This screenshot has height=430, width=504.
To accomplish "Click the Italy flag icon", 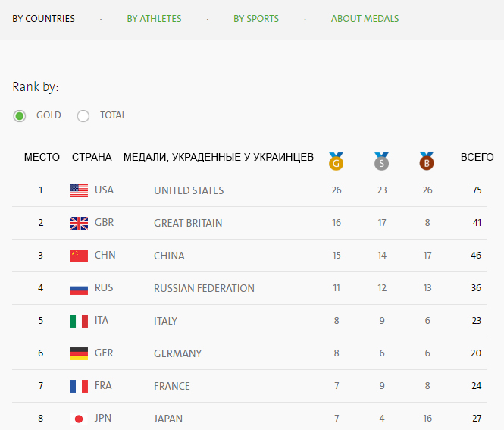I will click(x=79, y=321).
